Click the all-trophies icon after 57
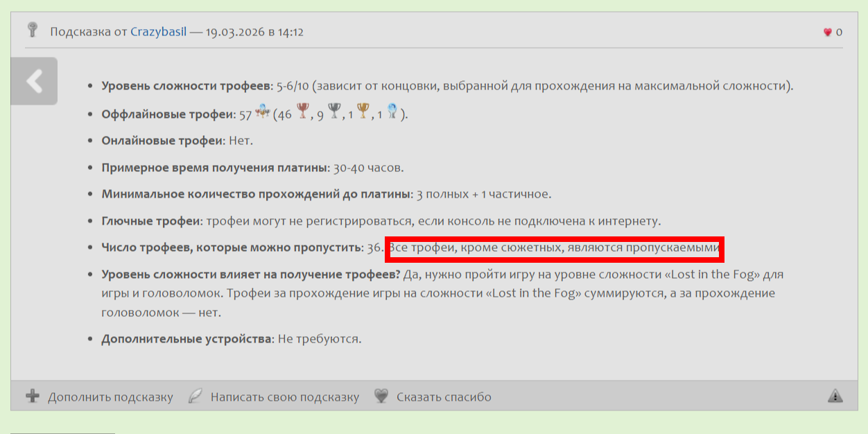 pyautogui.click(x=262, y=112)
